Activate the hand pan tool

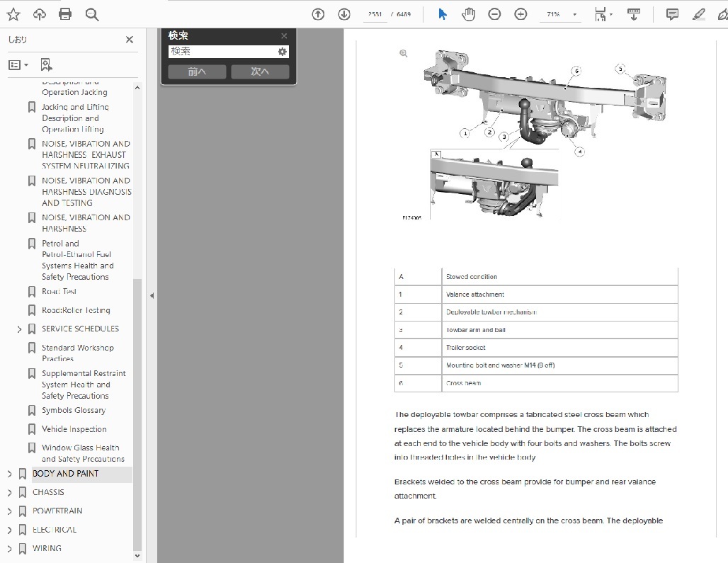click(469, 14)
